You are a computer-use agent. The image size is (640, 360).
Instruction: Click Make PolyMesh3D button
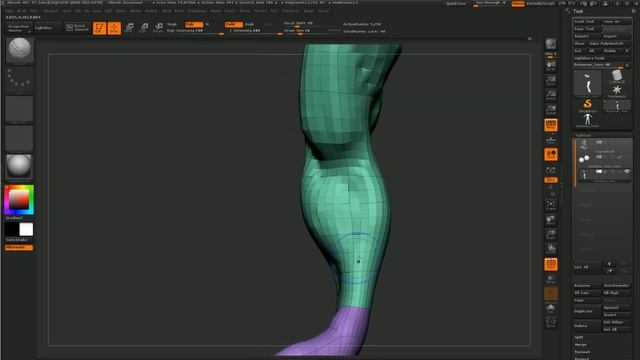[609, 44]
